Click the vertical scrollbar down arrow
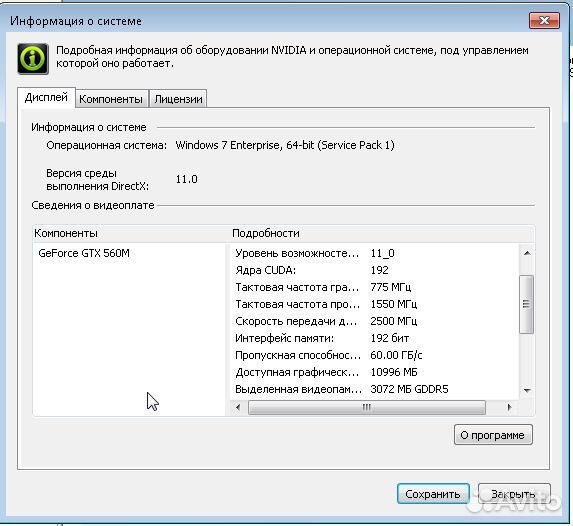The height and width of the screenshot is (526, 573). (527, 390)
